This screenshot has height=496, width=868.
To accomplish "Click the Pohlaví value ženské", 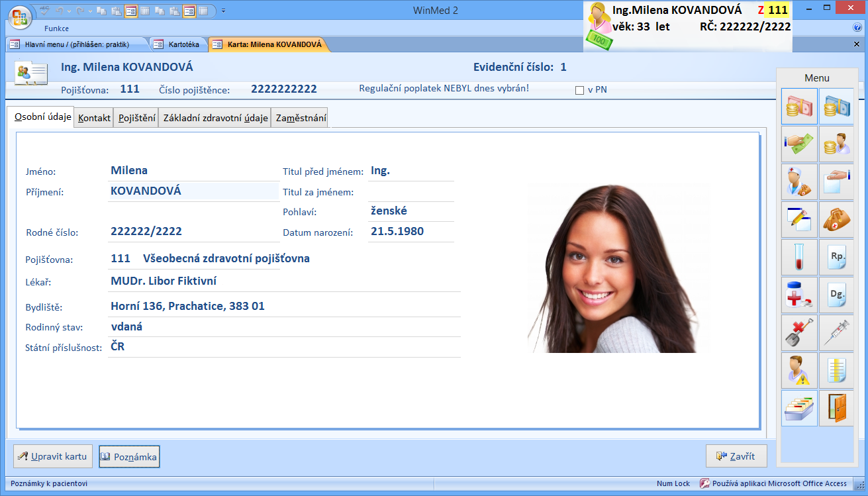I will click(389, 211).
